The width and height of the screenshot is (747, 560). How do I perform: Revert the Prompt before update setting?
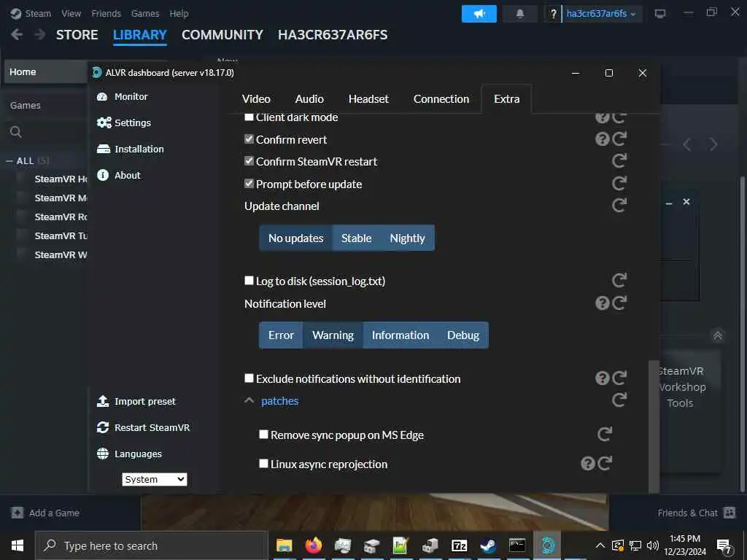619,183
